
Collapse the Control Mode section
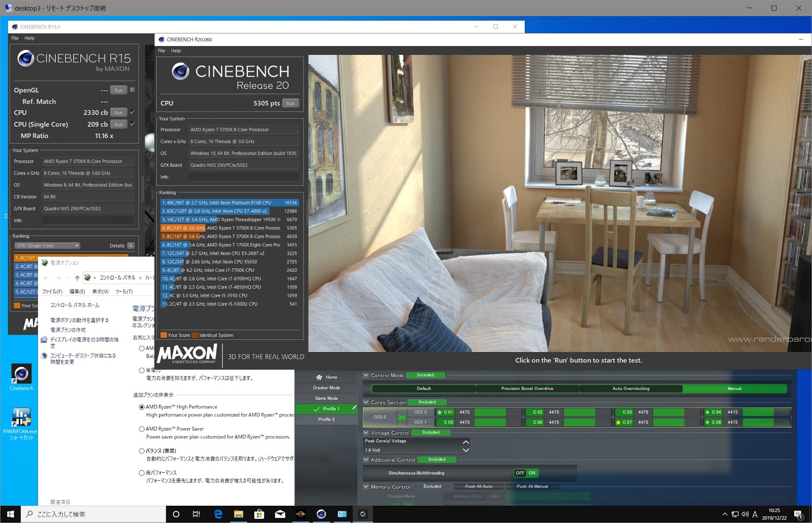pos(366,375)
